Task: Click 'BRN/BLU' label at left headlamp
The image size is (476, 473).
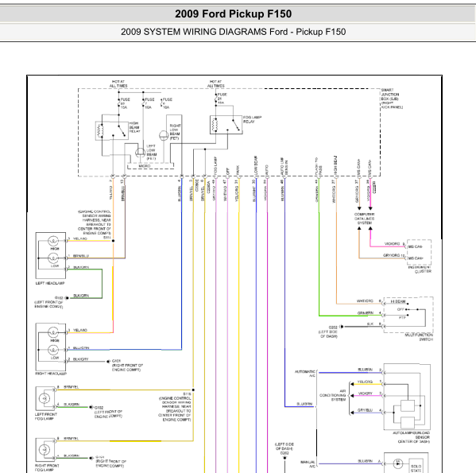Action: click(x=81, y=256)
